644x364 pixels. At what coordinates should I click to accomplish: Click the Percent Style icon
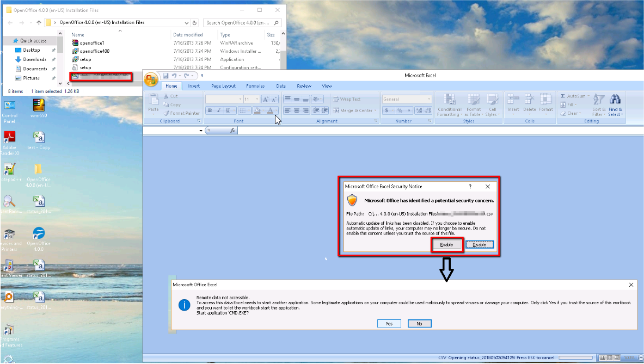tap(400, 110)
